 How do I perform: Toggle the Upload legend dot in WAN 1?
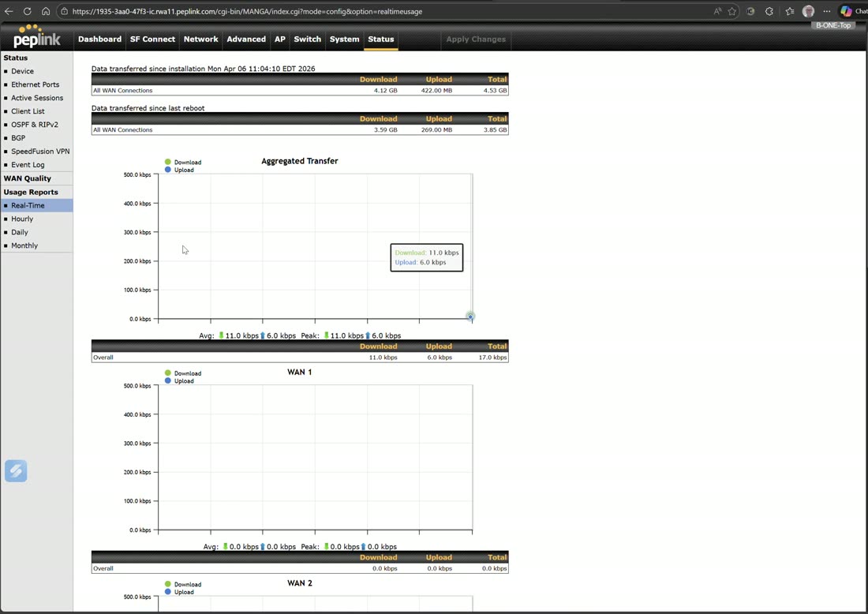click(x=168, y=381)
